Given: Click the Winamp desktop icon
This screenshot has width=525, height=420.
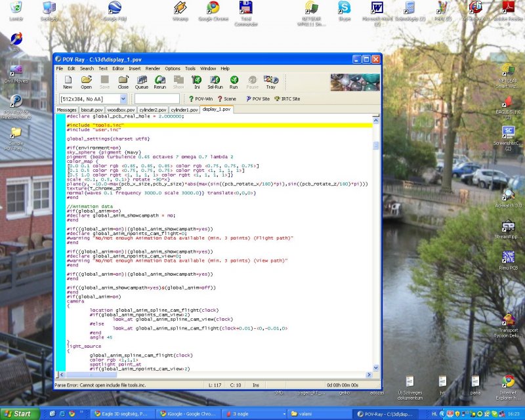Looking at the screenshot, I should (x=180, y=11).
